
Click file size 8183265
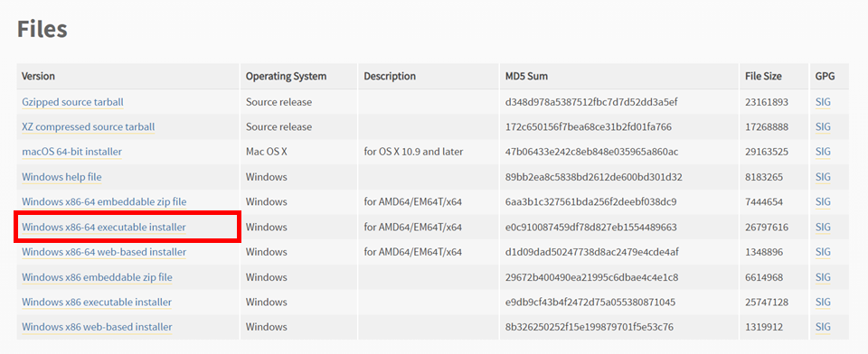pos(764,177)
